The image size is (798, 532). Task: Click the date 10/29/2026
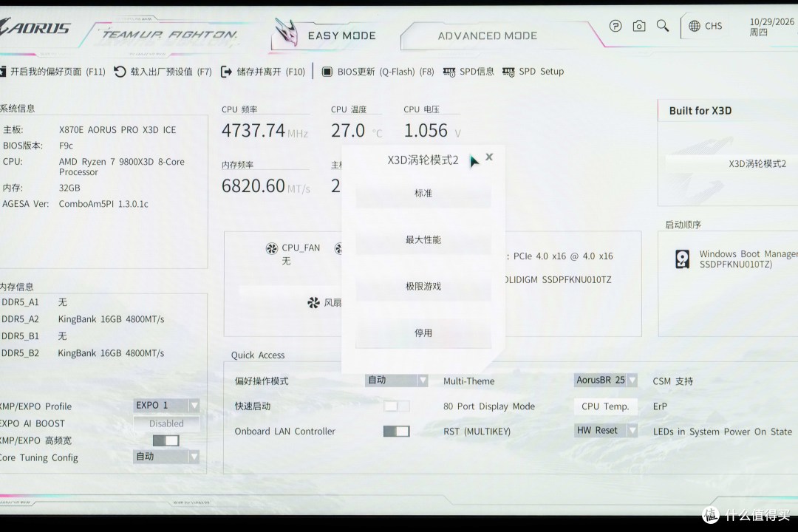[x=771, y=22]
